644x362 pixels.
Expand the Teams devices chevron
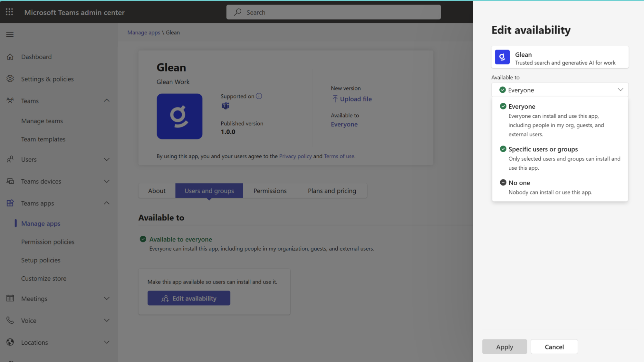[x=107, y=181]
